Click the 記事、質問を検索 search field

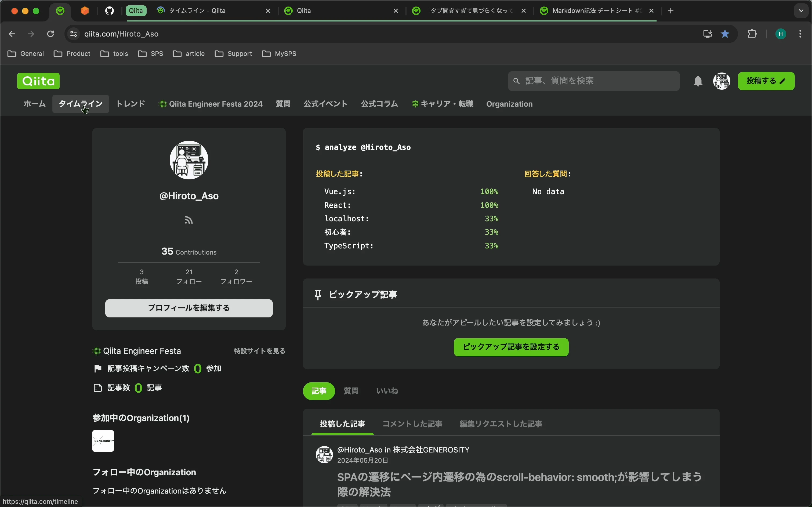coord(594,81)
